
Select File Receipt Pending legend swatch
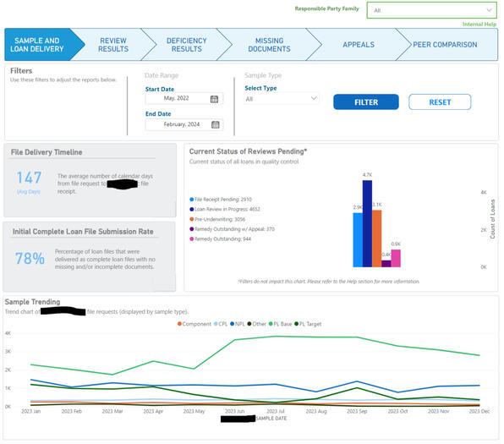point(192,200)
